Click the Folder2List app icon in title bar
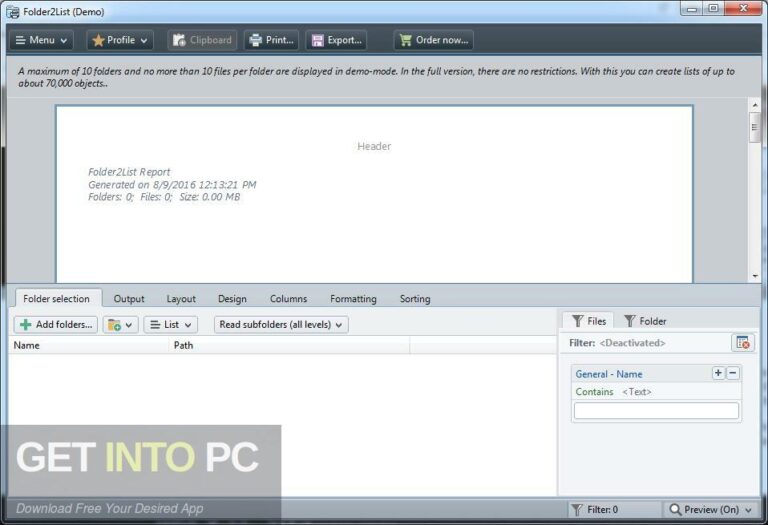 [x=13, y=12]
